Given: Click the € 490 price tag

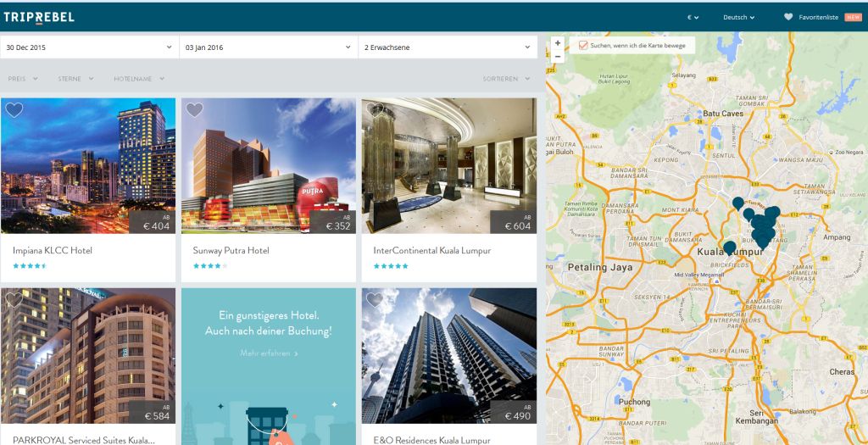Looking at the screenshot, I should point(513,412).
